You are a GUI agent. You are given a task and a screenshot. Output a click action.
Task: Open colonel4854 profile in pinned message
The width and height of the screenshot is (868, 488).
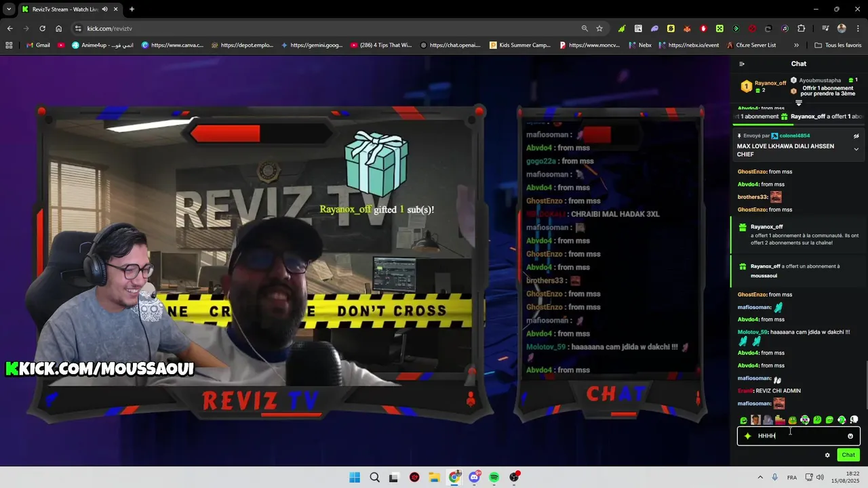tap(795, 136)
